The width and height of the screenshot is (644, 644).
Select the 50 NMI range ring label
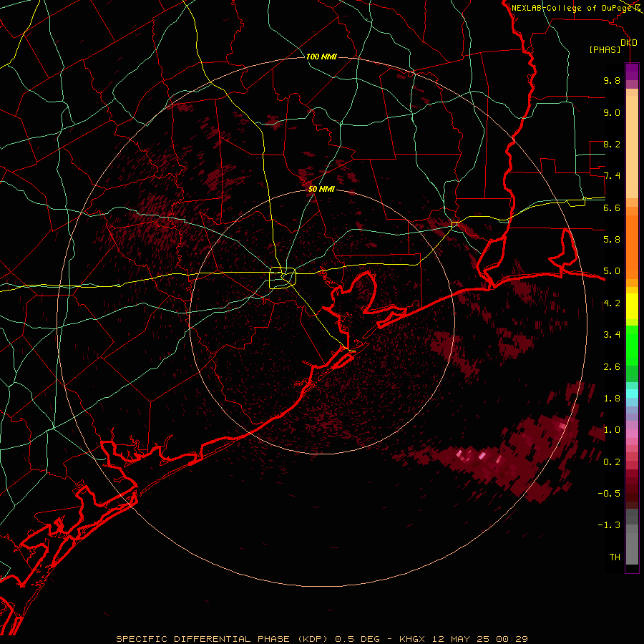[321, 189]
